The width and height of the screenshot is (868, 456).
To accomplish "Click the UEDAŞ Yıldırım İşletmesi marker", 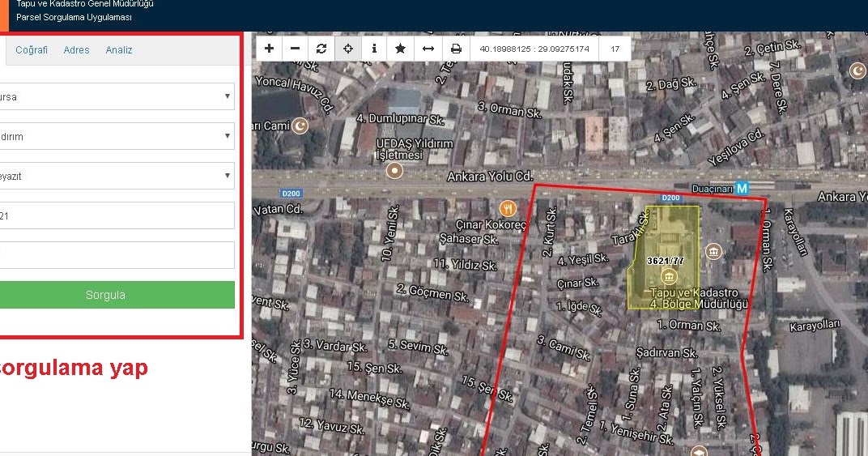I will [x=394, y=171].
